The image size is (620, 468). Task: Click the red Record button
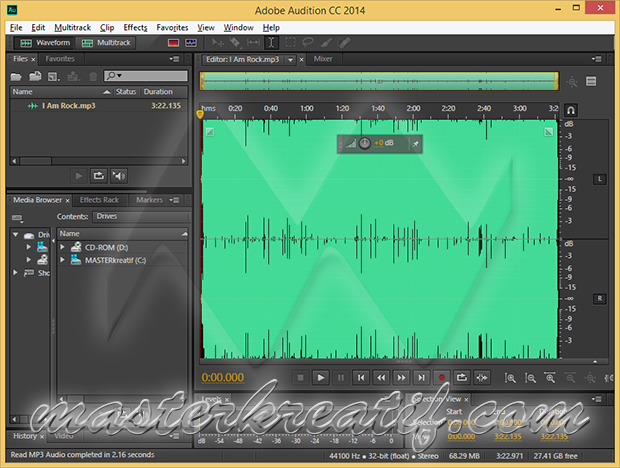pyautogui.click(x=442, y=378)
